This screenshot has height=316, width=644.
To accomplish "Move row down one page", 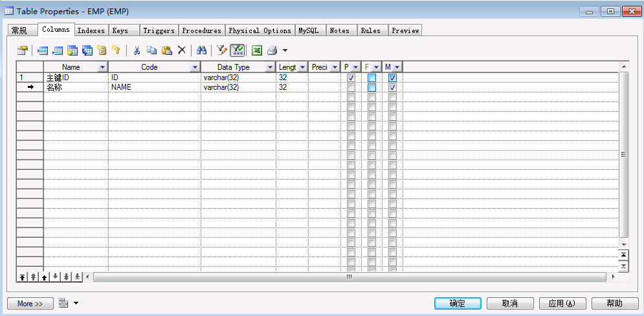I will (x=66, y=277).
